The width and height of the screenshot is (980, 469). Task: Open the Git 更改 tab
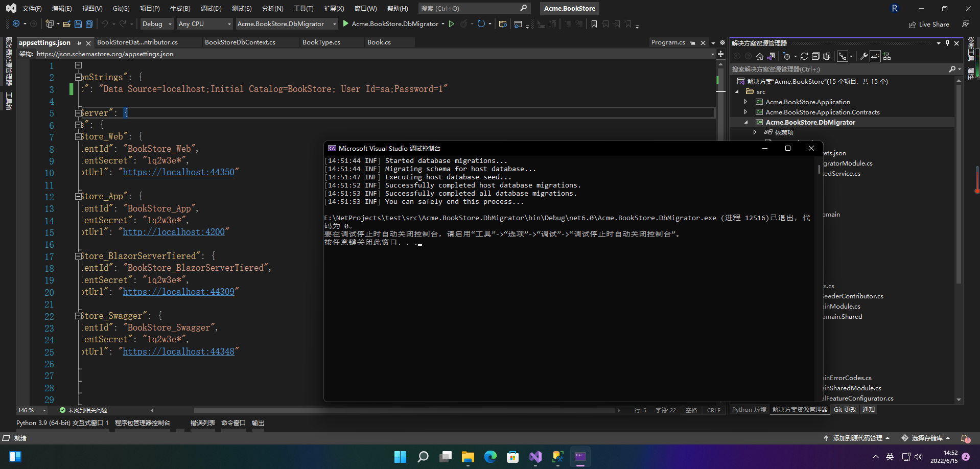(845, 410)
